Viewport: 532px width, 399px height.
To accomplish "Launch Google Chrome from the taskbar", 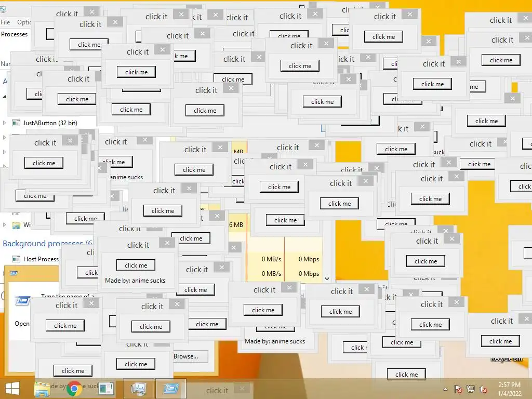I will [x=74, y=389].
